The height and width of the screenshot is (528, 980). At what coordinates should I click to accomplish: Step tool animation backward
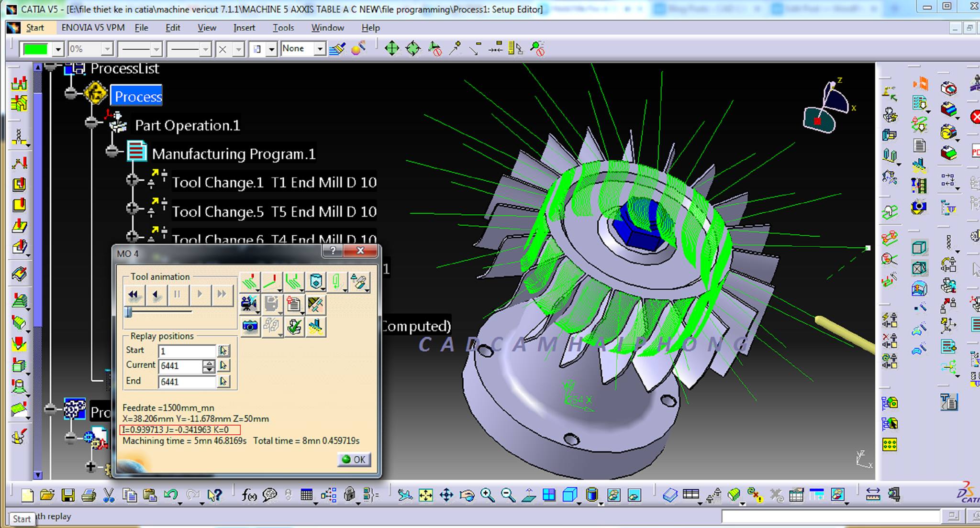point(156,295)
